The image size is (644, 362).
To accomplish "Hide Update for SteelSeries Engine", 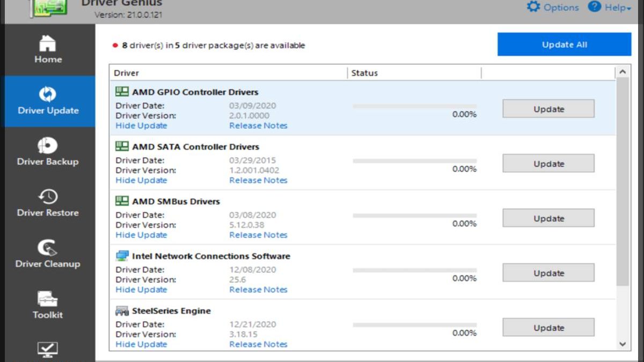I will tap(142, 344).
